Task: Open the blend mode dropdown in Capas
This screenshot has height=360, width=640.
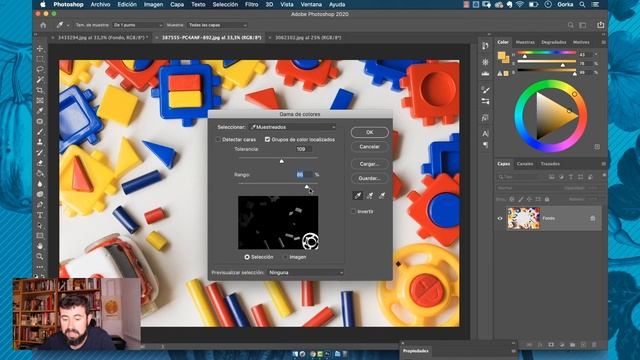Action: pyautogui.click(x=528, y=188)
